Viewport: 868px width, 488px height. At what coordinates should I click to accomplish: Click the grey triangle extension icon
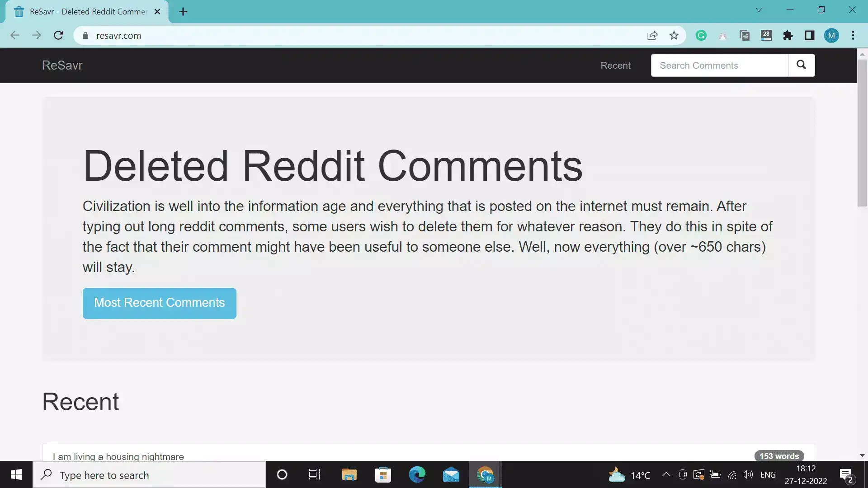point(722,36)
